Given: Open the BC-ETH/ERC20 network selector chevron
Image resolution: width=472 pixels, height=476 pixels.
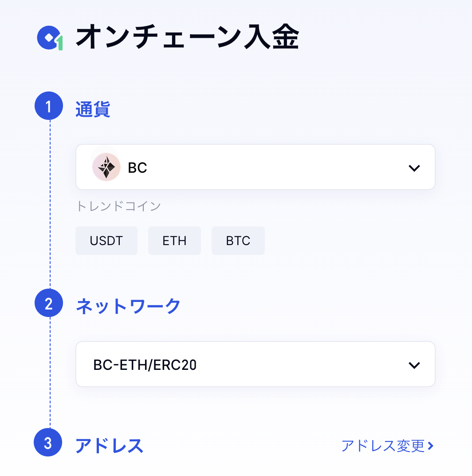Looking at the screenshot, I should point(414,365).
